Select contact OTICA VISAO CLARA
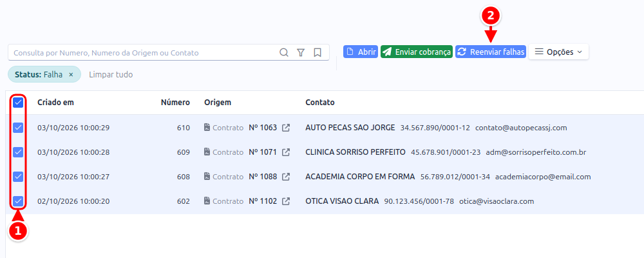644x258 pixels. (342, 201)
